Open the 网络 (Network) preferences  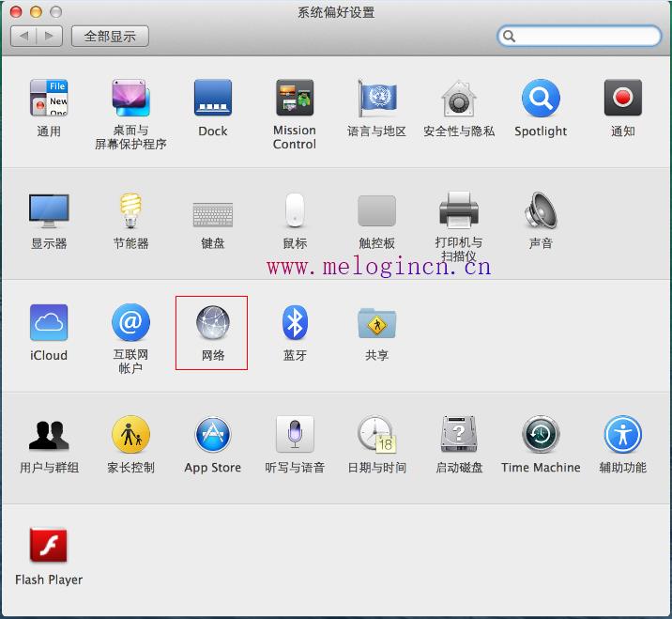[213, 322]
